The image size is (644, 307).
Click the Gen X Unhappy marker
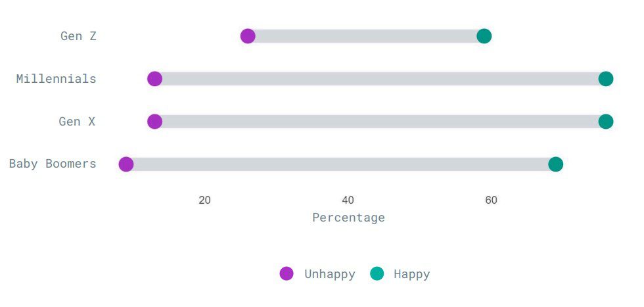154,122
